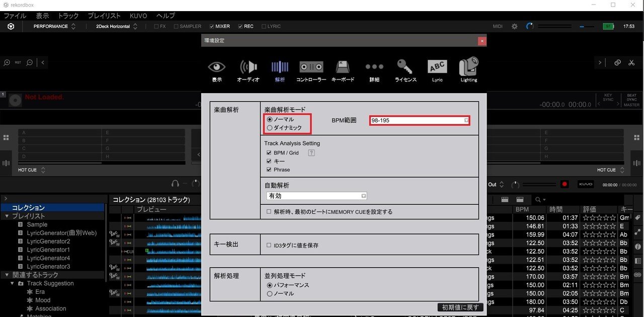This screenshot has height=317, width=644.
Task: Open the 表示 menu in menu bar
Action: coord(42,16)
